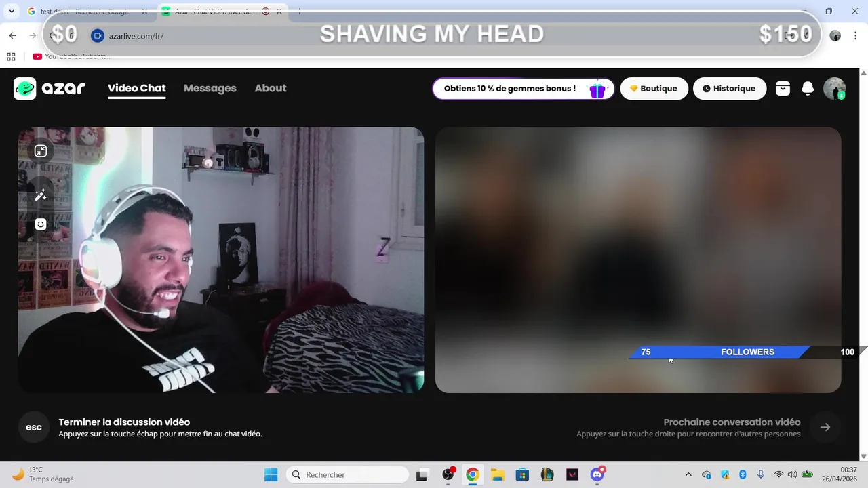Open the magic wand effects tool
868x488 pixels.
point(41,195)
